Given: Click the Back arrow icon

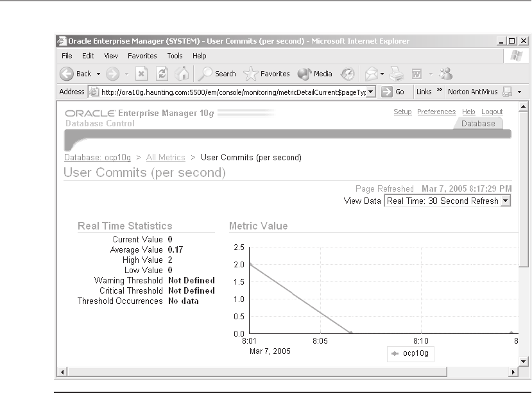Looking at the screenshot, I should [x=67, y=74].
